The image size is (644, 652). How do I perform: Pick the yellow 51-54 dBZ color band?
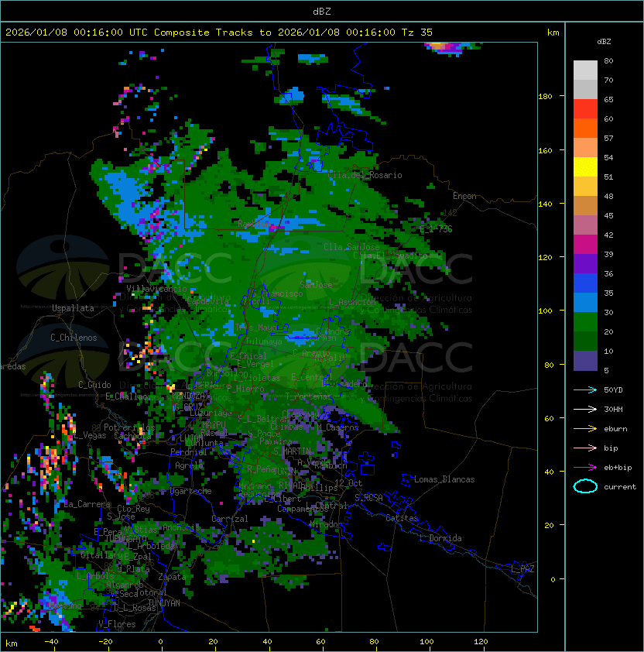[585, 166]
